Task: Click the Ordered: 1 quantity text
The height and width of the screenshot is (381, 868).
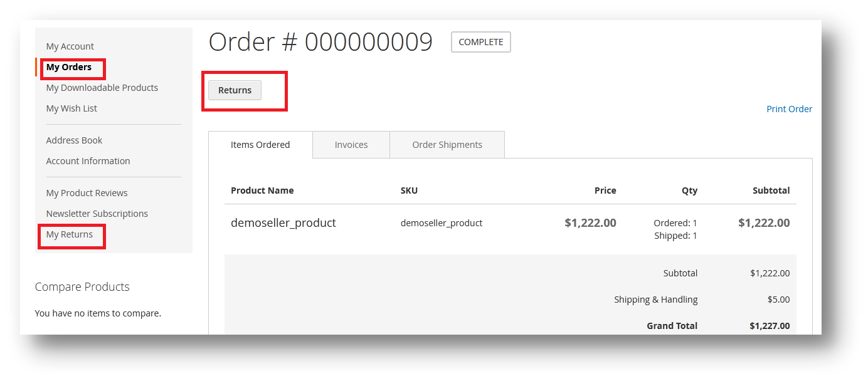Action: (x=675, y=223)
